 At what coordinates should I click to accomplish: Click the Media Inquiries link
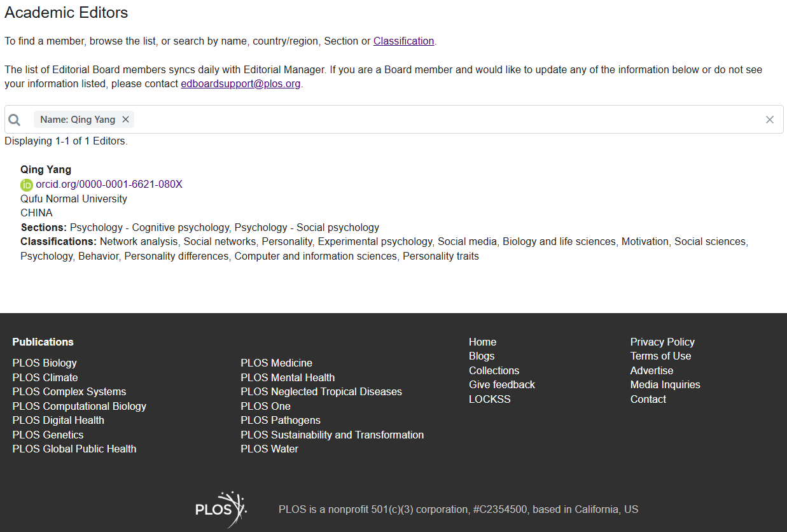665,385
